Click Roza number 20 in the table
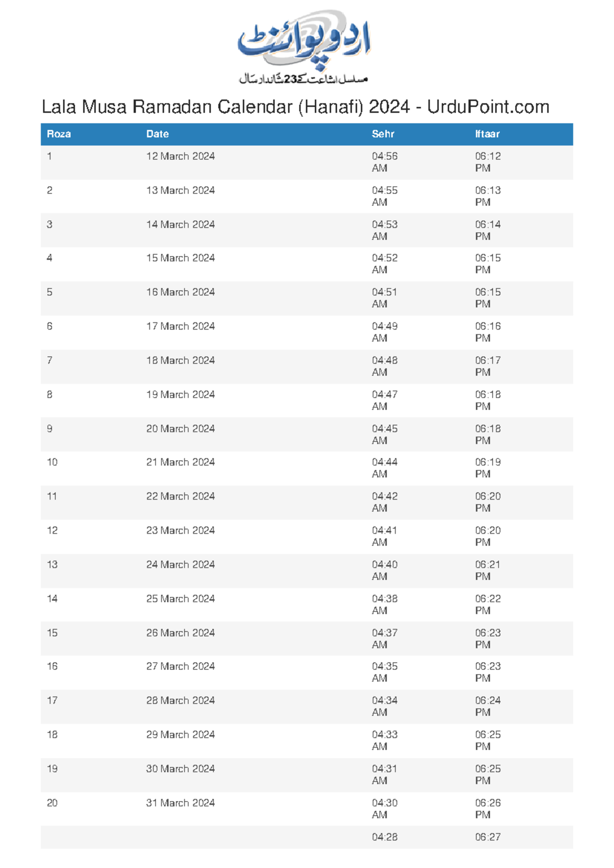The image size is (614, 868). pos(52,803)
